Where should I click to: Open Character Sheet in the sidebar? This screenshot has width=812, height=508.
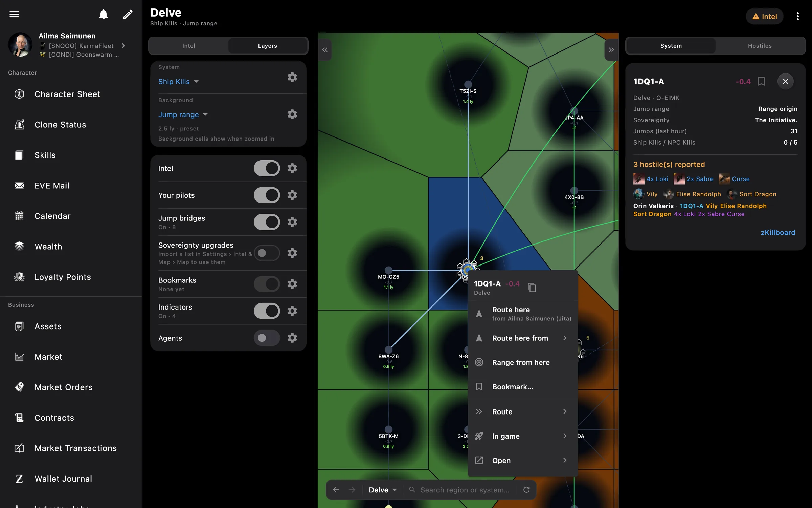coord(71,94)
